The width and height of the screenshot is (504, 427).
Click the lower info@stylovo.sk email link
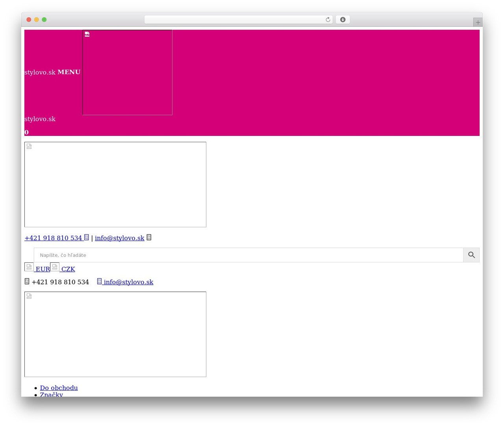[x=128, y=282]
